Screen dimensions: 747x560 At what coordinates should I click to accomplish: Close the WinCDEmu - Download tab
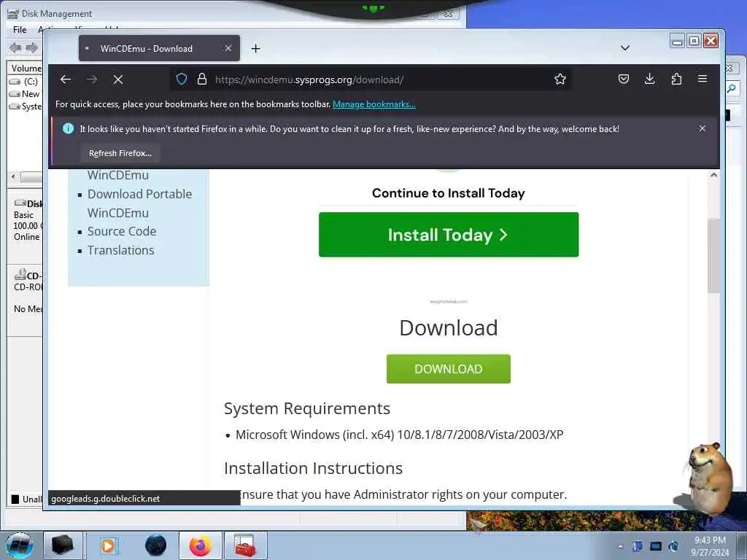[228, 48]
